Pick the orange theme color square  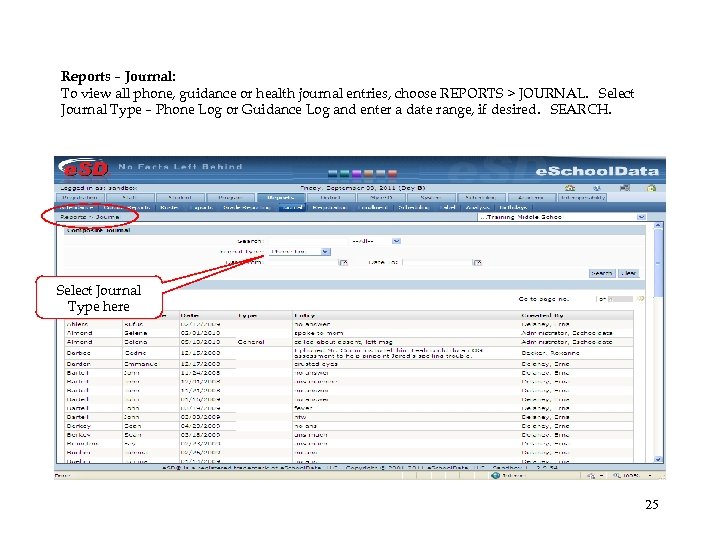(x=369, y=173)
